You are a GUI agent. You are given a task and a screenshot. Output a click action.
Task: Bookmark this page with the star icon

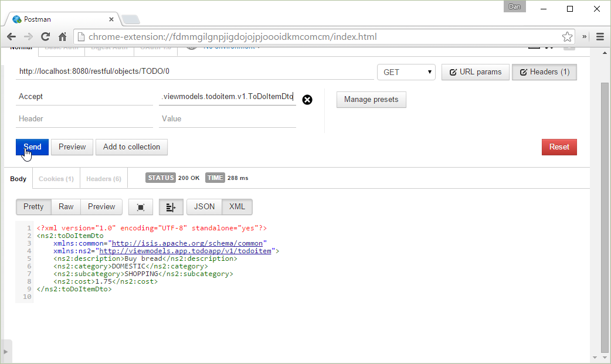[568, 36]
